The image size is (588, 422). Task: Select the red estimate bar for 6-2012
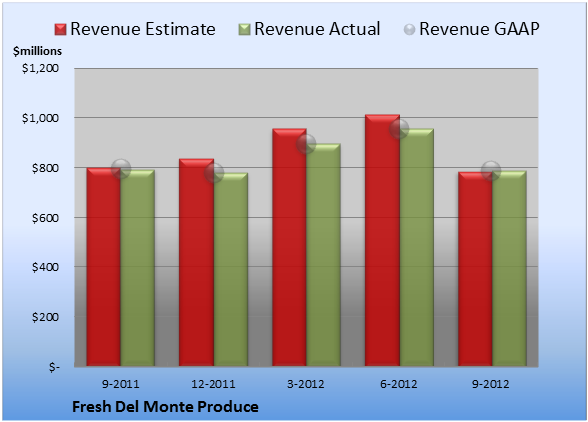pos(382,240)
